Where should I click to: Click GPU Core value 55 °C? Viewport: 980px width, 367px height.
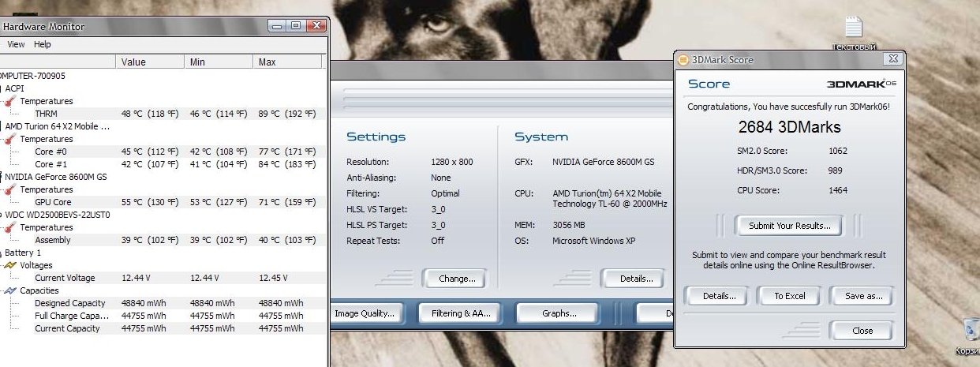click(150, 202)
